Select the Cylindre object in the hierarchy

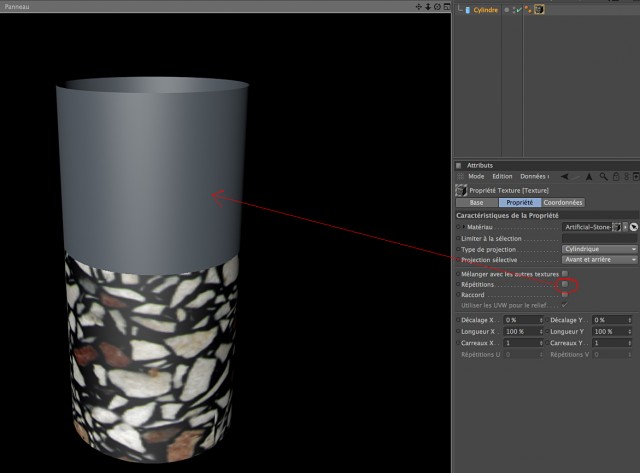485,10
